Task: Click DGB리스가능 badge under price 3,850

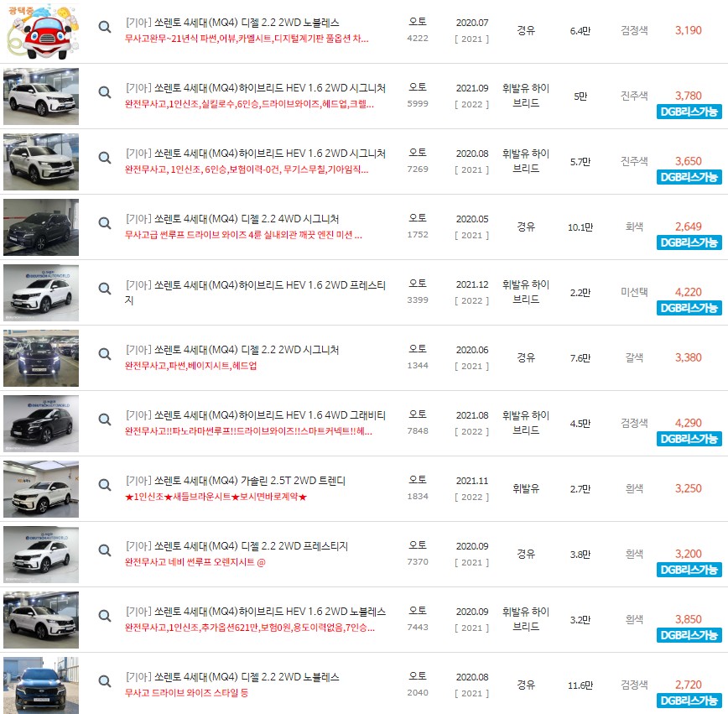Action: click(689, 636)
